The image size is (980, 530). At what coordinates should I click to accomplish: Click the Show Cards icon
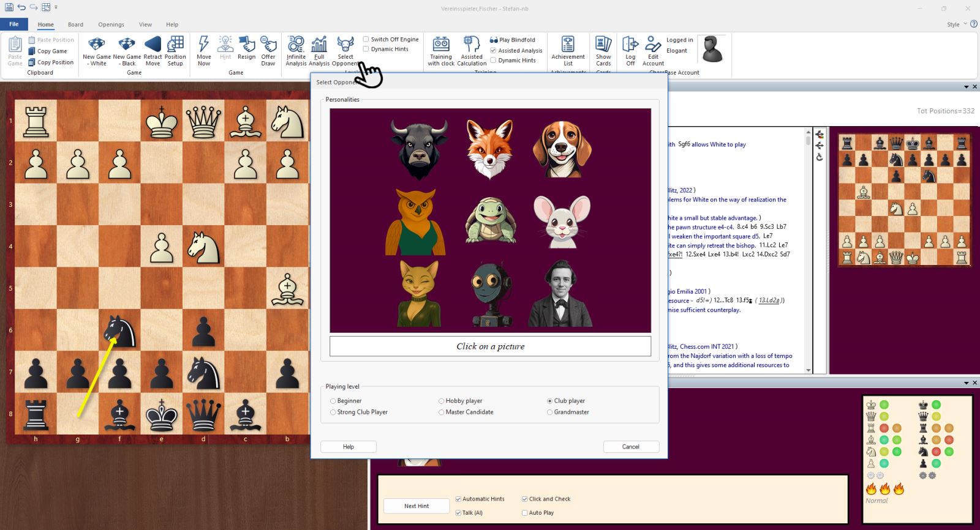point(603,50)
